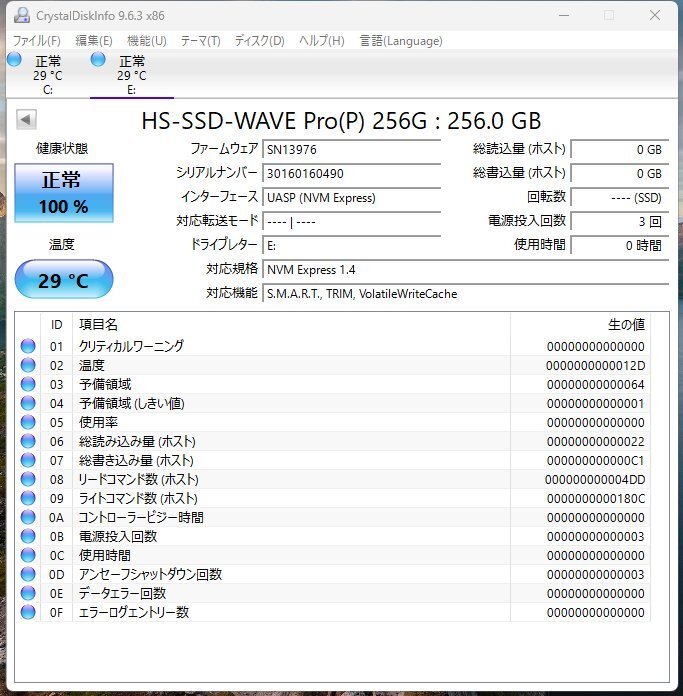Click the drive letter field E:
683x696 pixels.
tap(351, 245)
